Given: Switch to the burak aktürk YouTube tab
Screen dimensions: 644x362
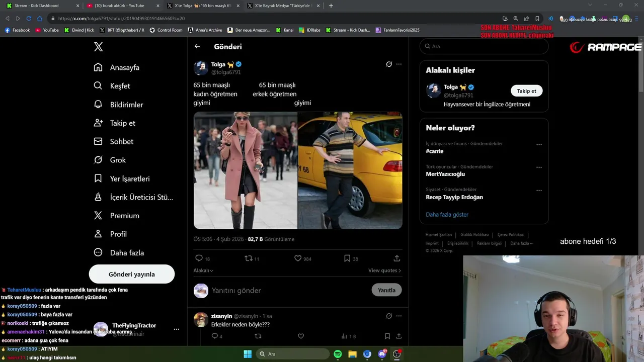Looking at the screenshot, I should click(x=123, y=6).
